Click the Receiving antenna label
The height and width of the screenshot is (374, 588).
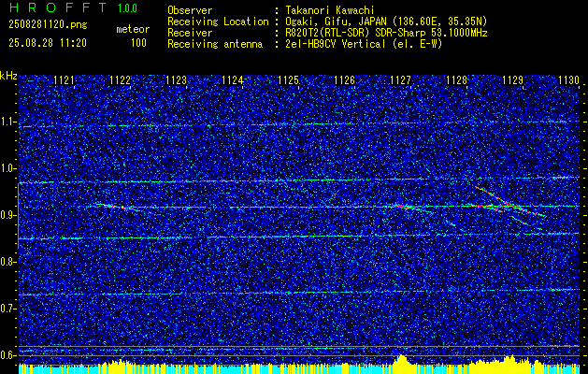click(215, 44)
